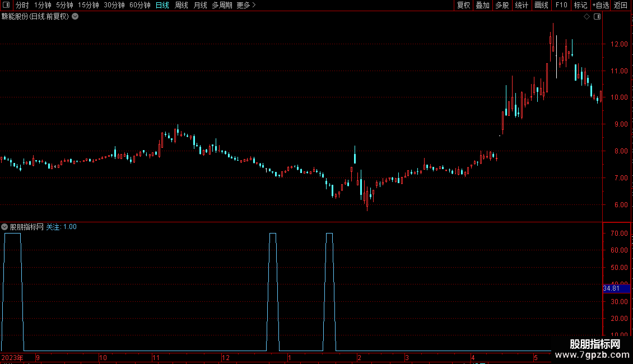
Task: Click the 7.00 price axis label
Action: pyautogui.click(x=621, y=178)
